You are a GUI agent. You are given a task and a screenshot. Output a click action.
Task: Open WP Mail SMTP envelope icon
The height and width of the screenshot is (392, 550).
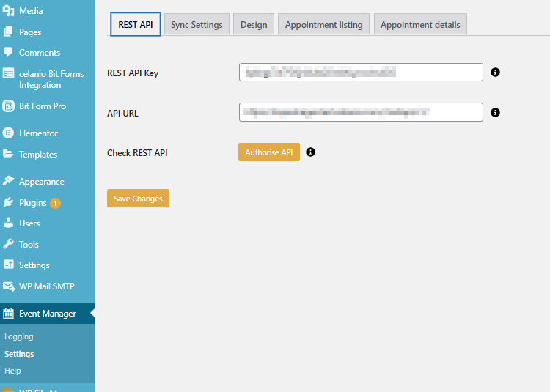pyautogui.click(x=9, y=286)
